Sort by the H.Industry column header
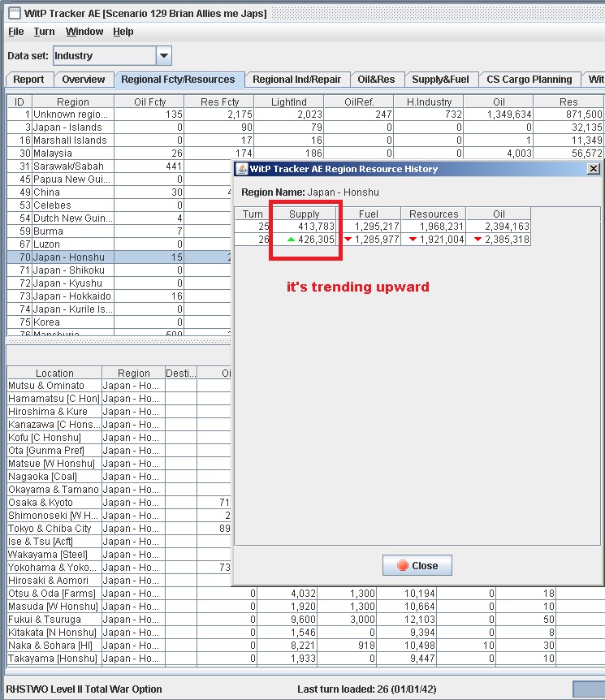This screenshot has height=700, width=605. pyautogui.click(x=429, y=102)
